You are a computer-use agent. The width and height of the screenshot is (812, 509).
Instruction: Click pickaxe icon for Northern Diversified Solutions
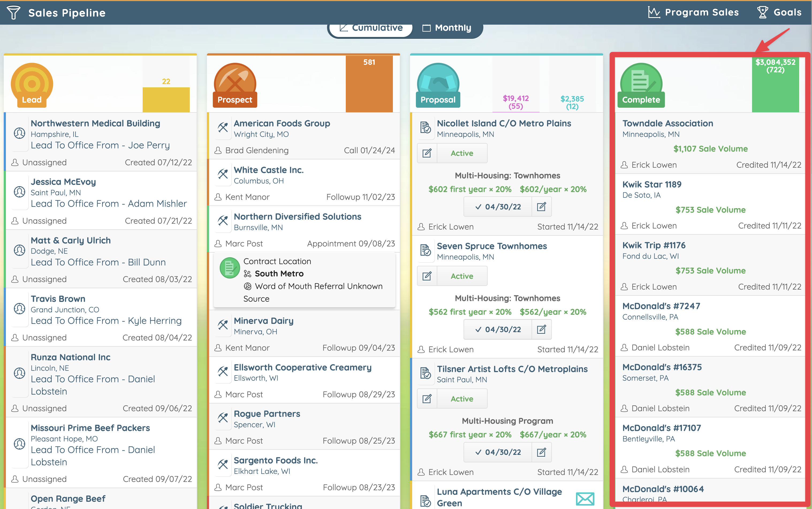[223, 221]
